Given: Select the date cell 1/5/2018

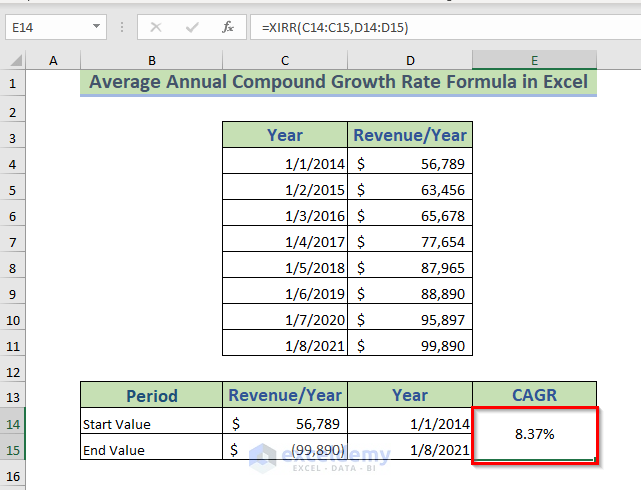Looking at the screenshot, I should point(285,265).
